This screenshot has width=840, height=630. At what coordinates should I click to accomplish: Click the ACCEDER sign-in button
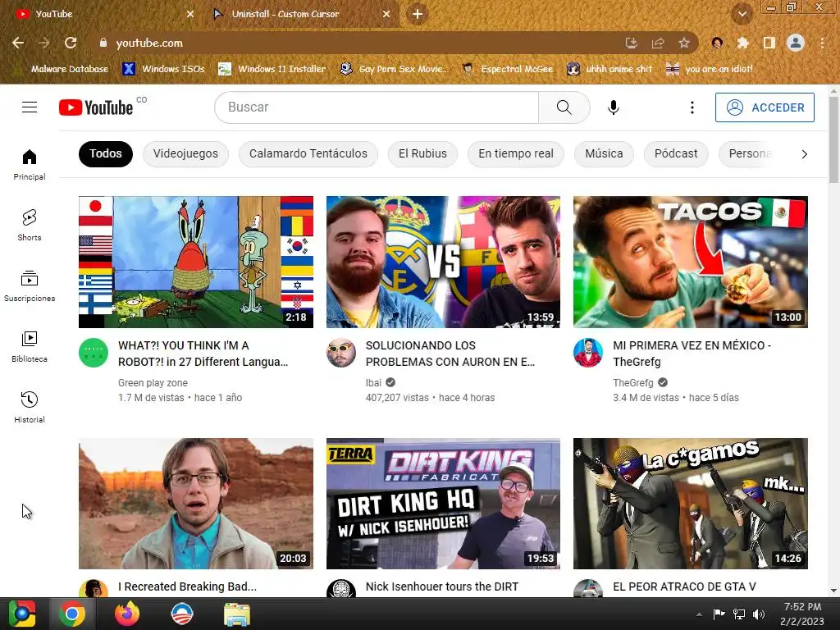tap(765, 107)
